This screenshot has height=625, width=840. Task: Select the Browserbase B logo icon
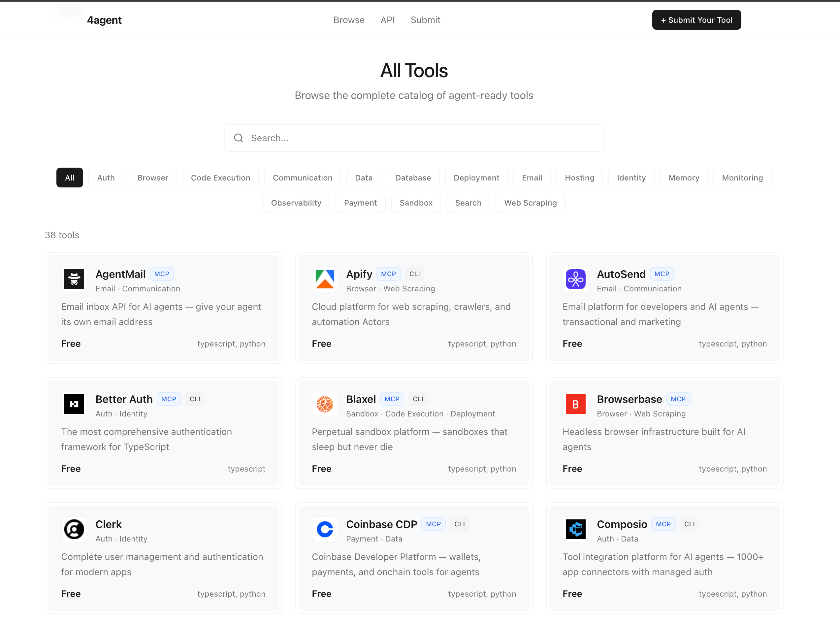575,404
